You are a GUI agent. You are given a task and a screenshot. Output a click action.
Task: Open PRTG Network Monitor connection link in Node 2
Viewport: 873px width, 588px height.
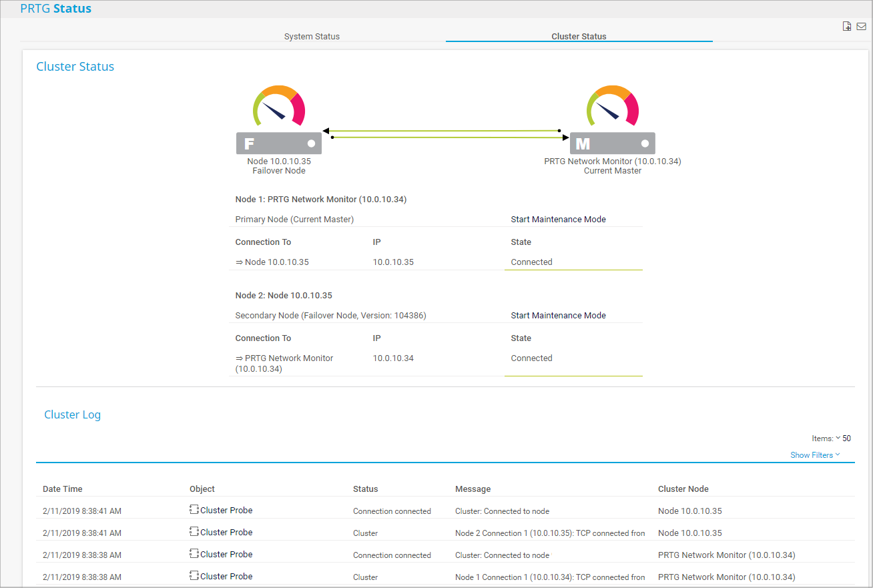(x=288, y=358)
